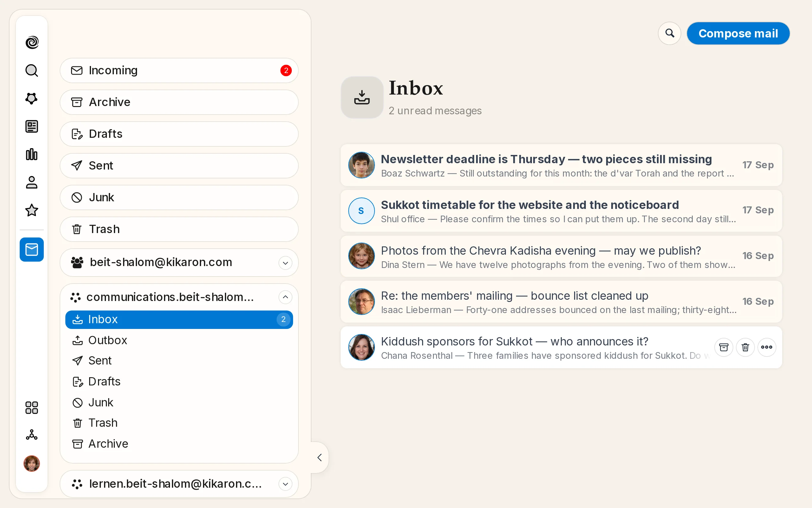
Task: Archive the Kiddush sponsors email
Action: coord(724,347)
